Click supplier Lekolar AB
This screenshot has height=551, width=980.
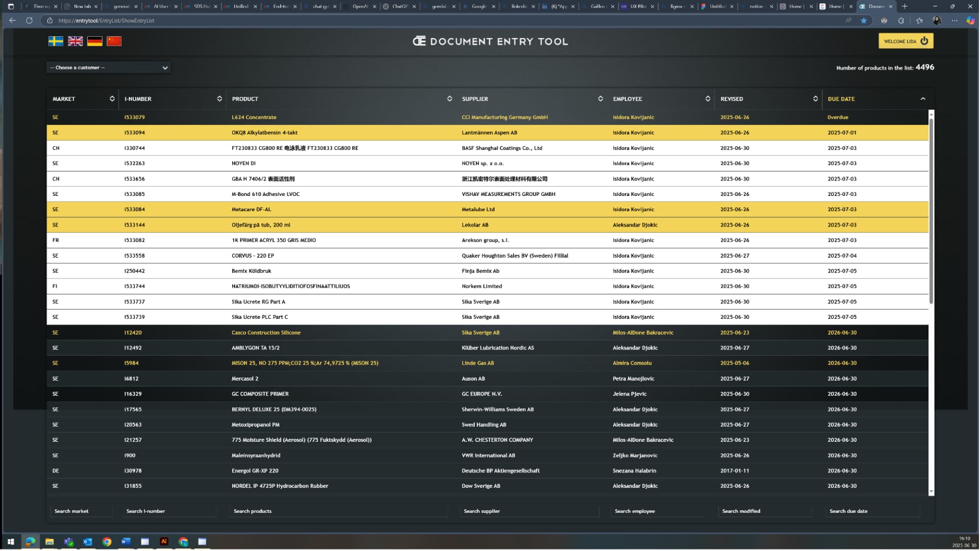coord(475,225)
